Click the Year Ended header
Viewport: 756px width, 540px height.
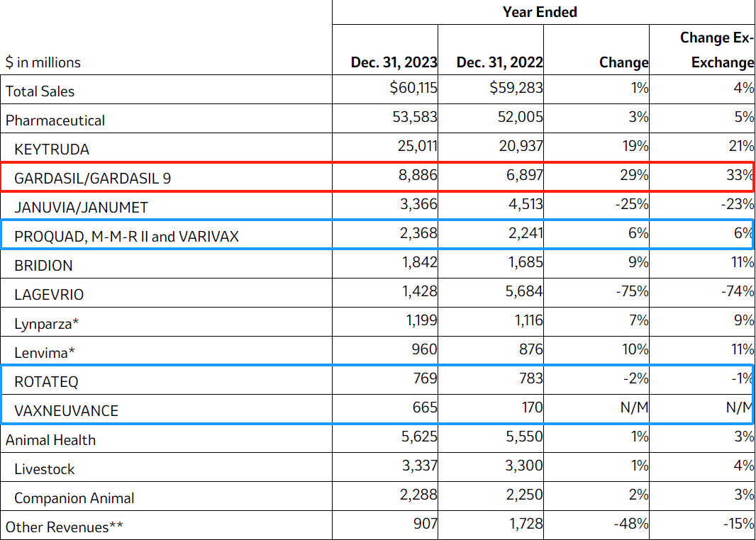click(540, 12)
